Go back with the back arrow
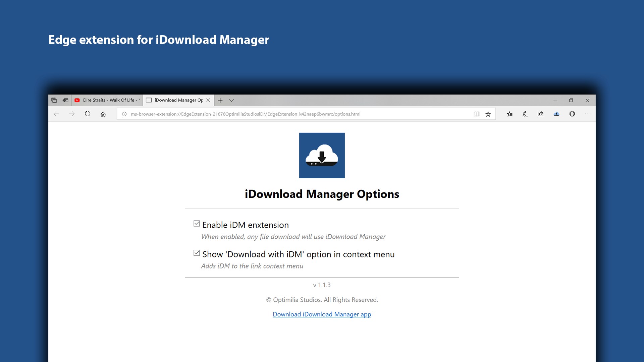The image size is (644, 362). pyautogui.click(x=56, y=114)
